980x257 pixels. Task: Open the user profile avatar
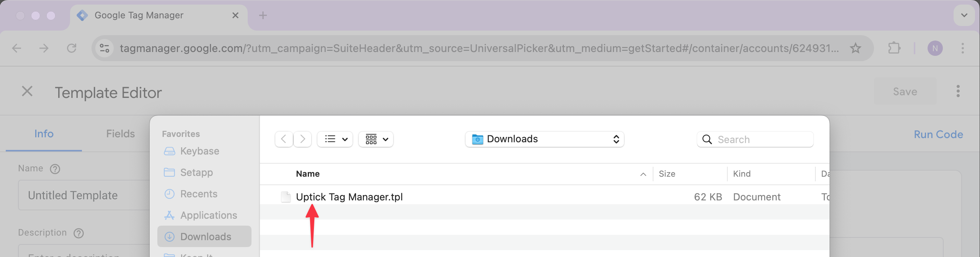point(935,48)
